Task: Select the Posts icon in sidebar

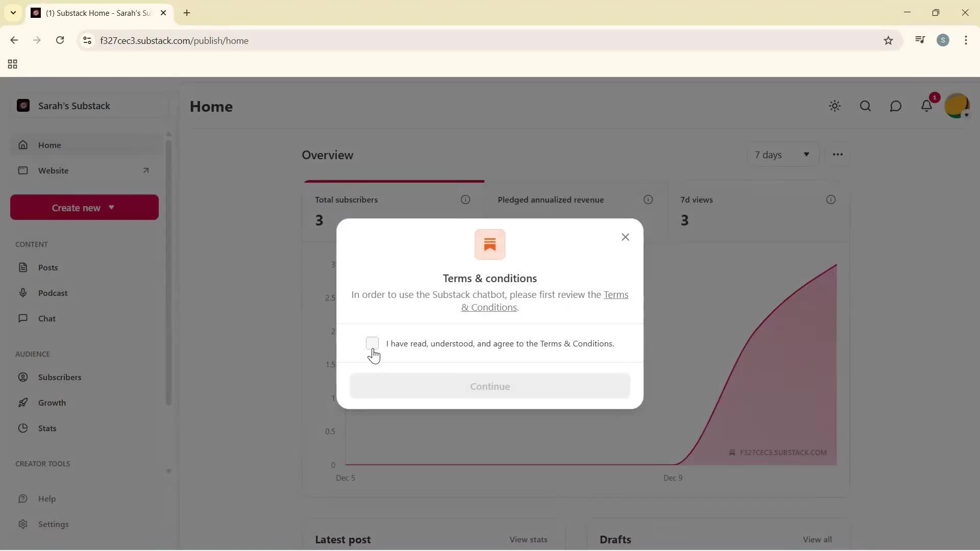Action: (23, 267)
